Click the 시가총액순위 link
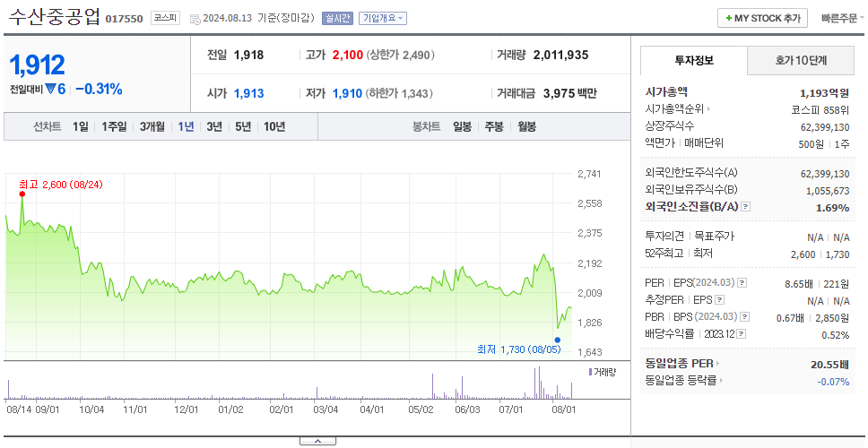This screenshot has width=868, height=448. pyautogui.click(x=674, y=109)
